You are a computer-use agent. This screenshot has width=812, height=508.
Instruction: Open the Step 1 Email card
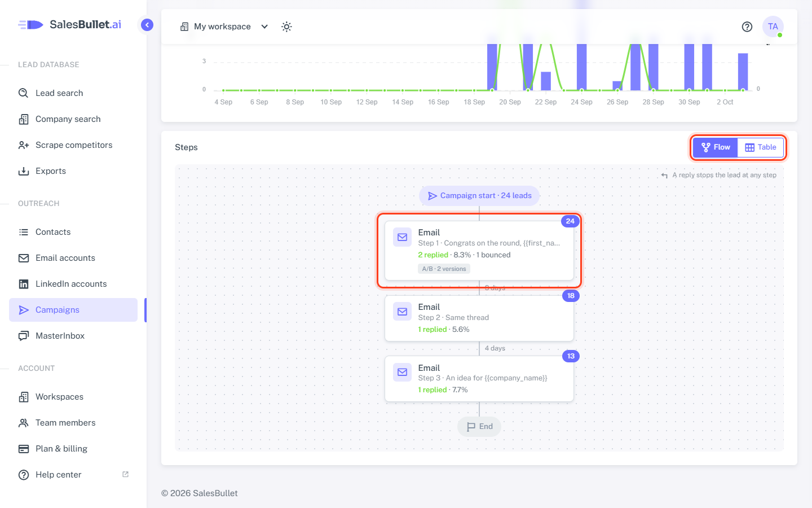[479, 251]
